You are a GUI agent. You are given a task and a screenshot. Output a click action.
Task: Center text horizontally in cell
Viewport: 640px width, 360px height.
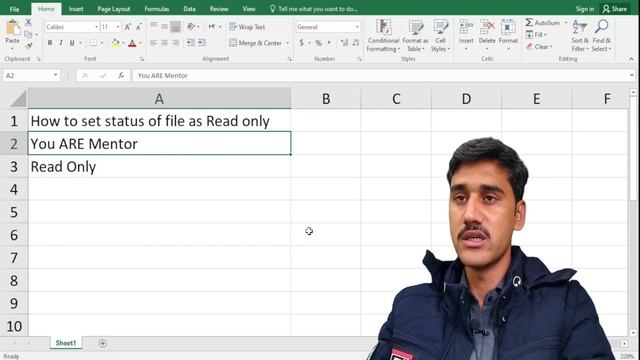[164, 42]
